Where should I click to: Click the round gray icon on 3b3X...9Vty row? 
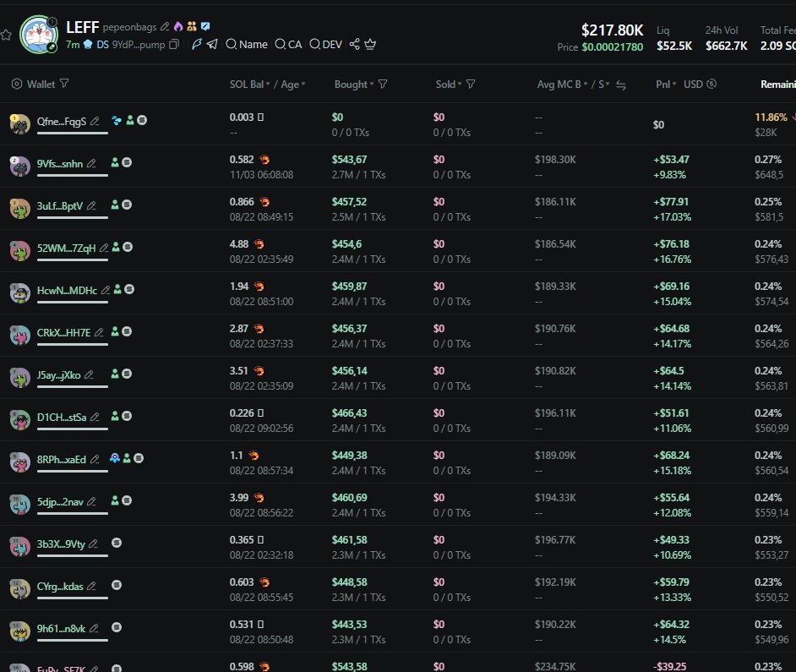[x=117, y=543]
